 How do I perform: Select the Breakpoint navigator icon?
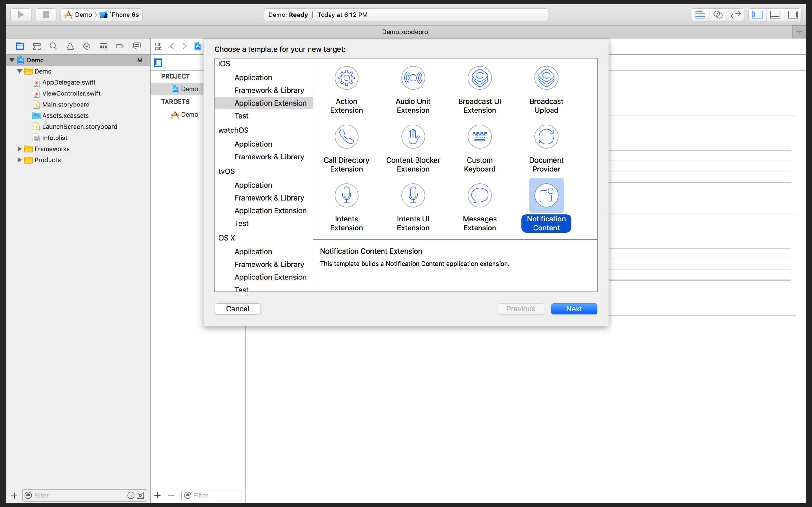(120, 46)
